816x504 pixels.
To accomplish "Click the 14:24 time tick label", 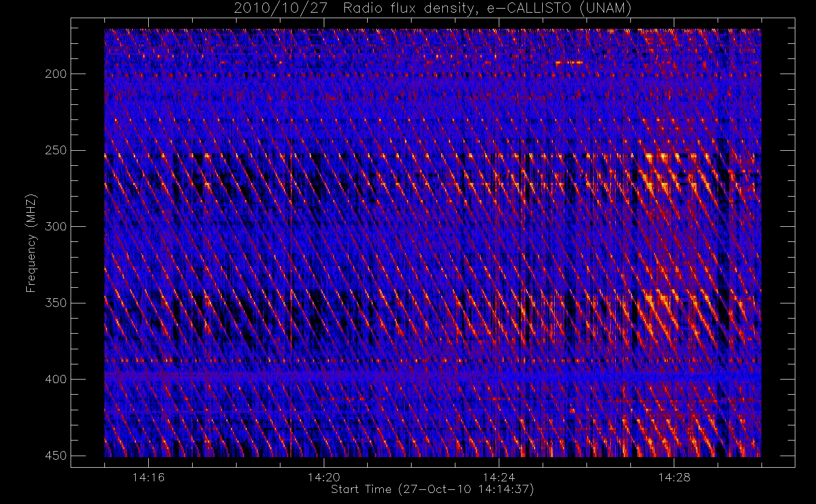I will (x=499, y=477).
